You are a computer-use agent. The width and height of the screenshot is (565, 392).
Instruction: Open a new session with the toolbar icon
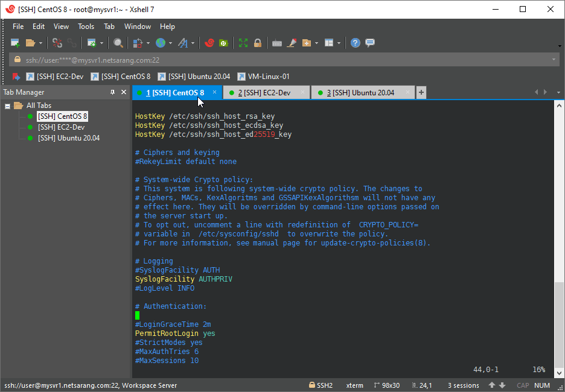pos(14,43)
